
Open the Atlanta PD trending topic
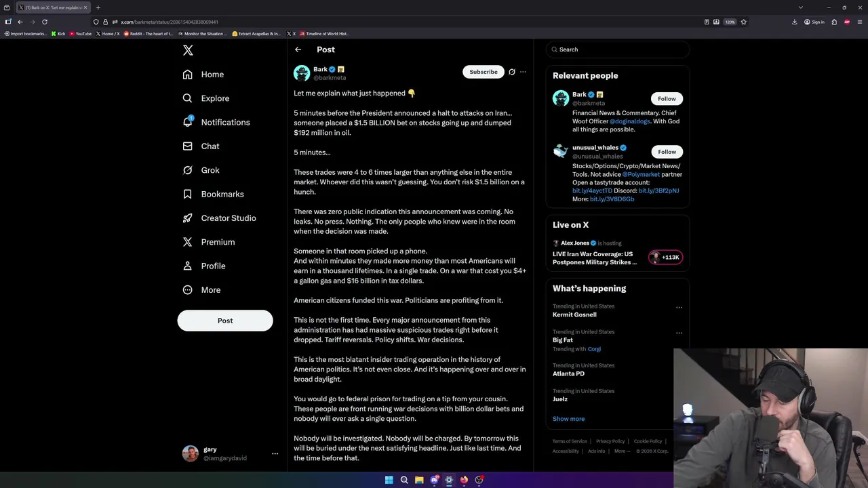(568, 373)
